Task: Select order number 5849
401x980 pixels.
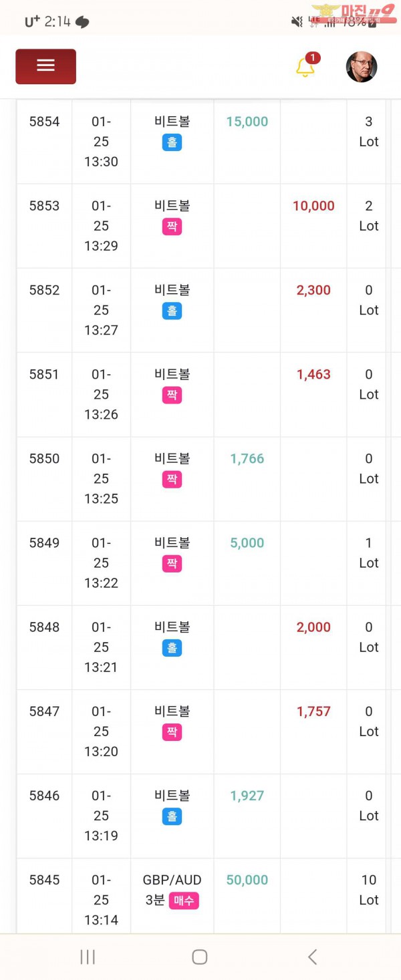Action: [x=44, y=543]
